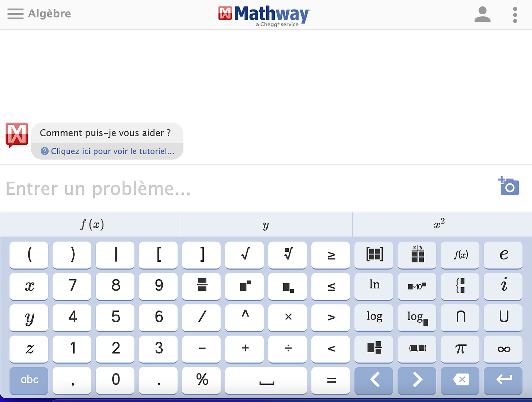Tap the division ÷ key
Screen dimensions: 532x402
click(x=288, y=349)
